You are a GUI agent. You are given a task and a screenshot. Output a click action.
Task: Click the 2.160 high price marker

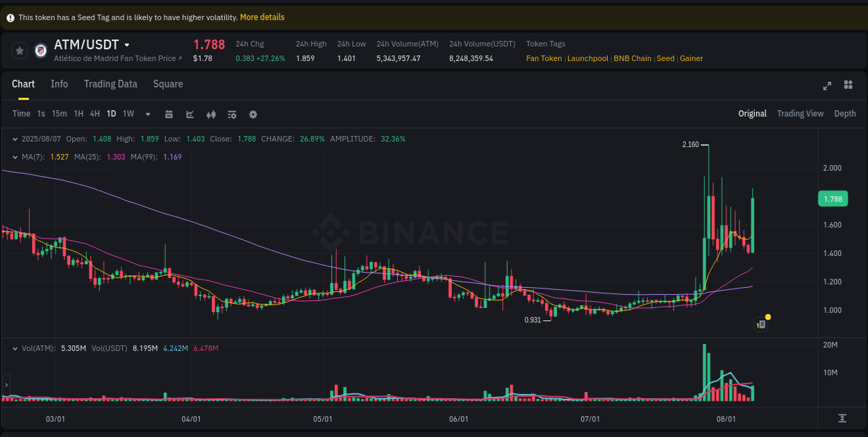(x=690, y=145)
